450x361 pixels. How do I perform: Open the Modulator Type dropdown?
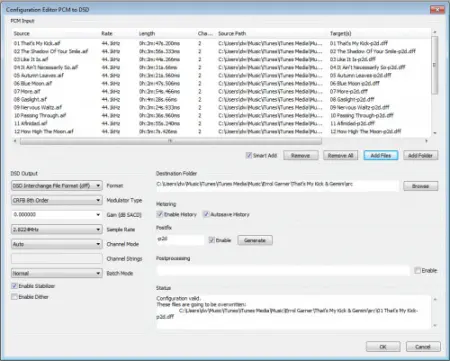click(57, 200)
